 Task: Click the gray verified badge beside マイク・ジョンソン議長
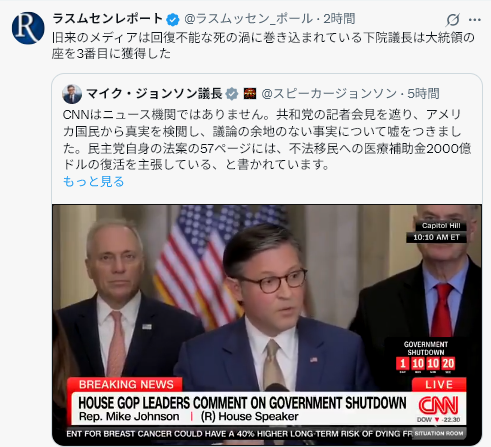(x=232, y=94)
